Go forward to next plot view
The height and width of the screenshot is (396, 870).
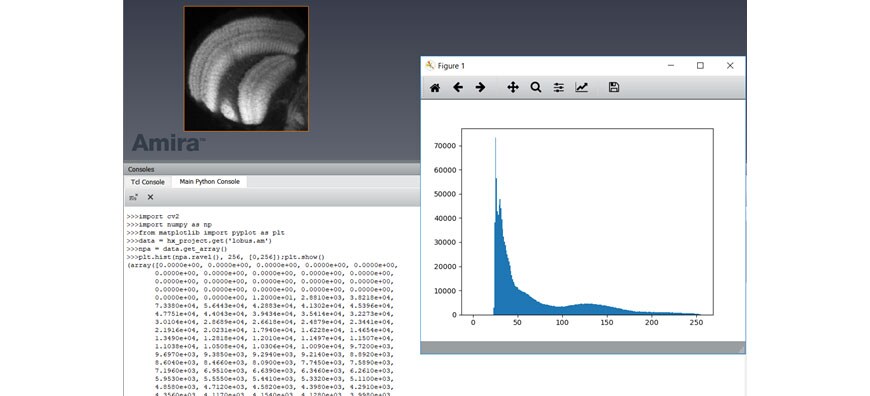click(480, 88)
